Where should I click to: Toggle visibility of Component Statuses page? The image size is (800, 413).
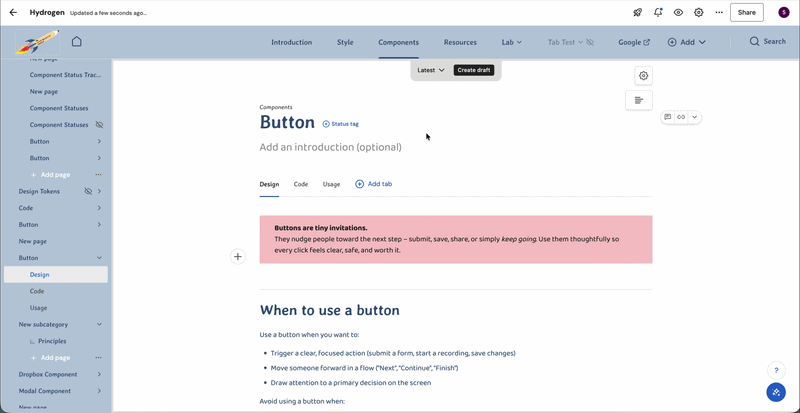pyautogui.click(x=99, y=125)
